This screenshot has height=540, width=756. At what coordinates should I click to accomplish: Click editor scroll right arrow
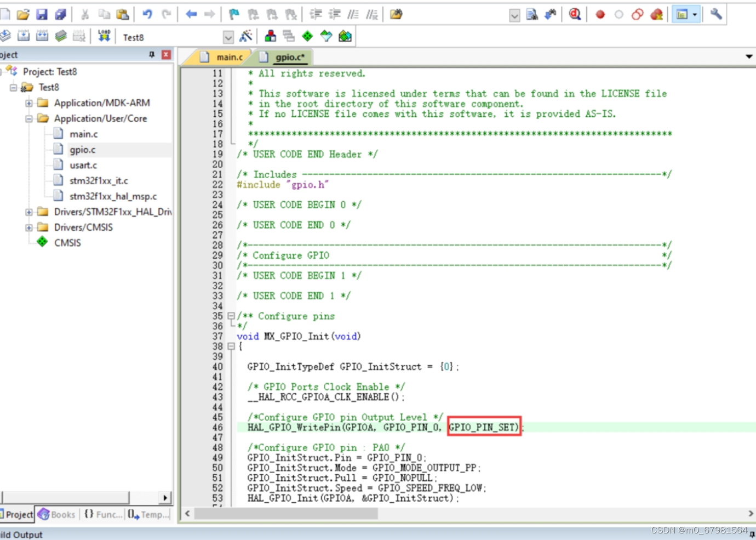[x=751, y=514]
